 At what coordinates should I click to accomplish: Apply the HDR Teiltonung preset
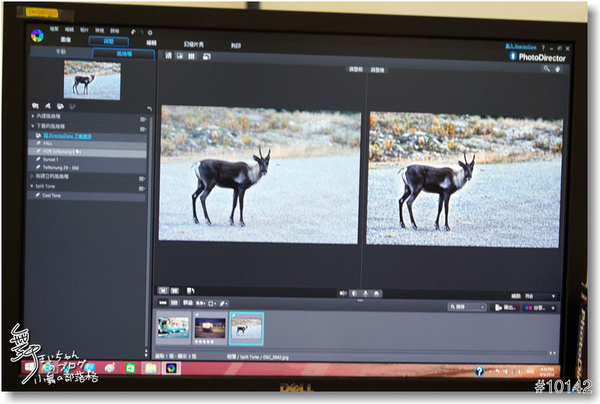pos(88,152)
